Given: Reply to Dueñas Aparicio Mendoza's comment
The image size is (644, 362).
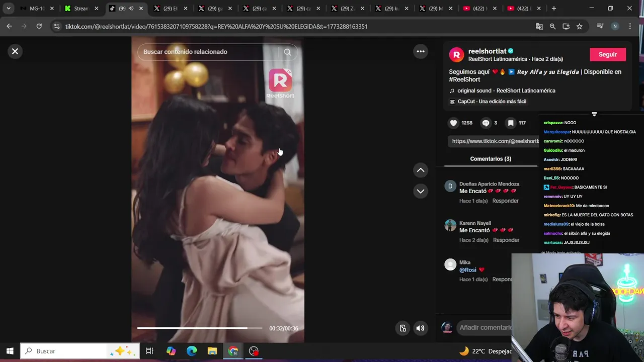Looking at the screenshot, I should [505, 201].
